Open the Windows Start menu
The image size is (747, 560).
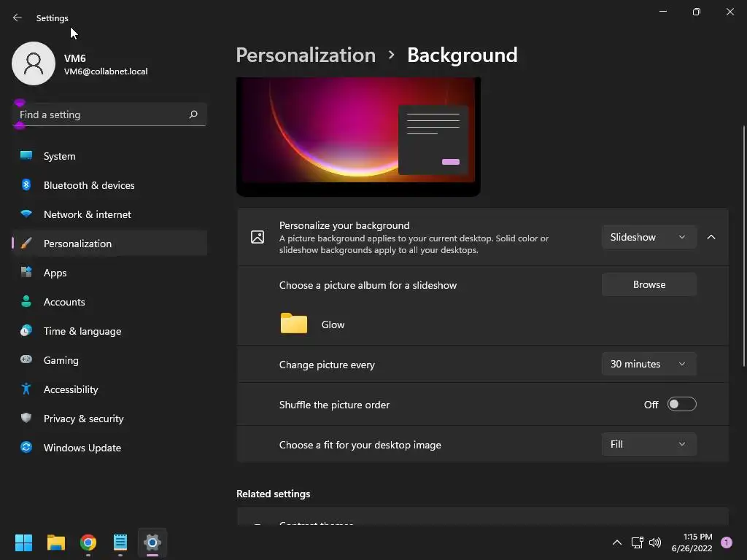coord(23,542)
